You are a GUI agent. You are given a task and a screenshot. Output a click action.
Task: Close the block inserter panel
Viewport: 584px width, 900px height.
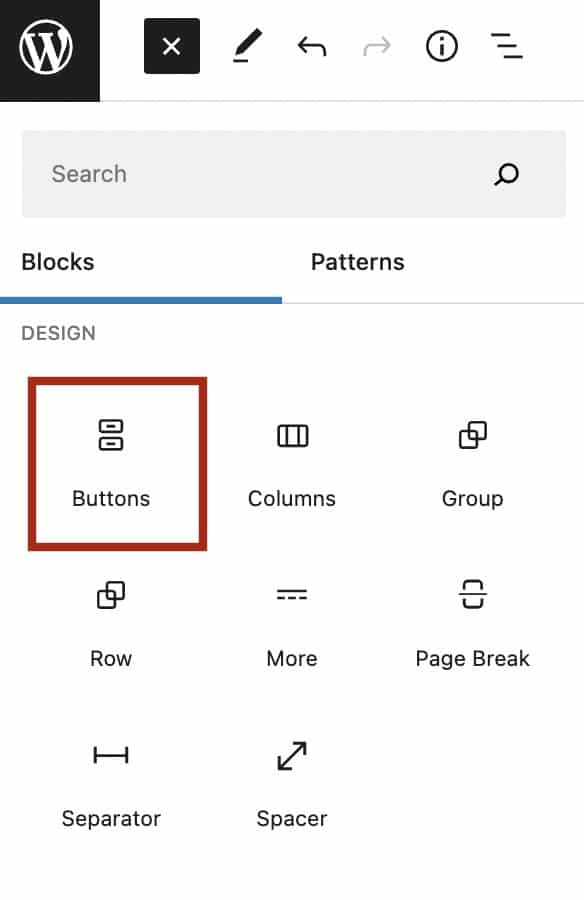(172, 46)
